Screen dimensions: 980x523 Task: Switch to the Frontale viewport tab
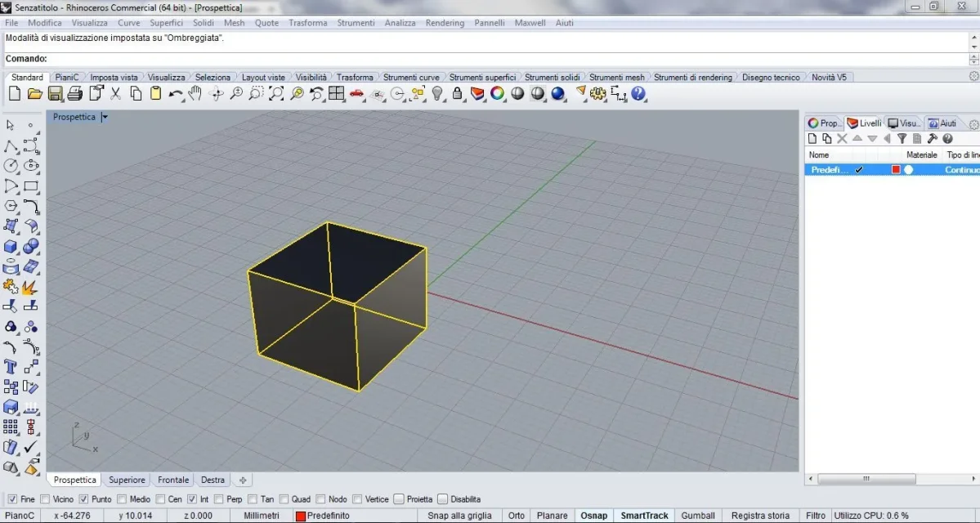pyautogui.click(x=173, y=480)
